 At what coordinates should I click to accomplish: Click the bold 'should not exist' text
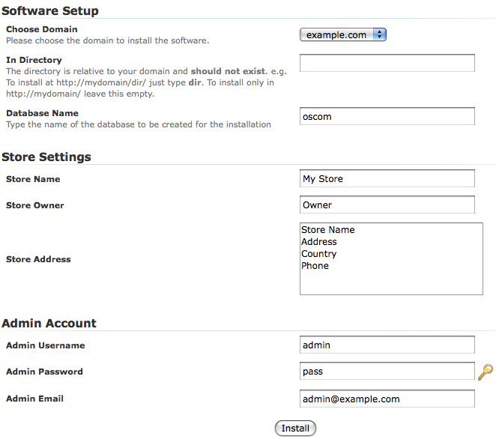click(228, 71)
